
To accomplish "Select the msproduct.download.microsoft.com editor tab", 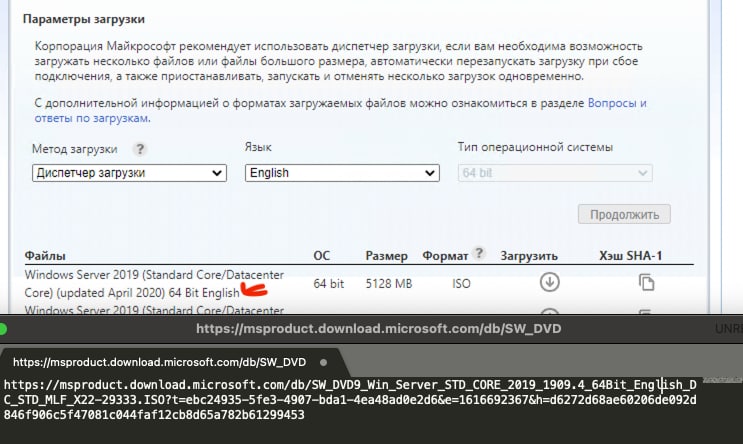I will click(x=160, y=362).
